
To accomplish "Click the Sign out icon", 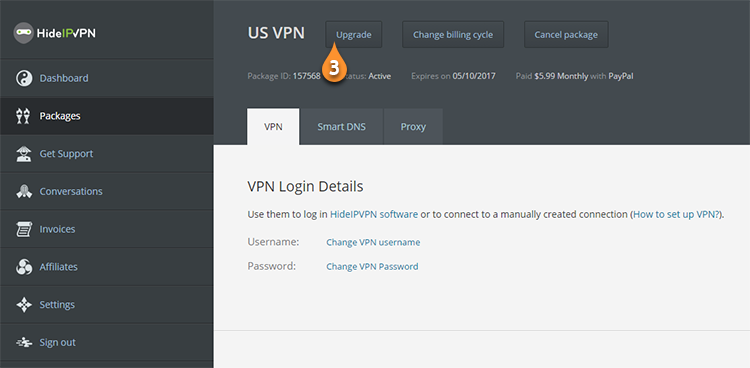I will pyautogui.click(x=23, y=343).
